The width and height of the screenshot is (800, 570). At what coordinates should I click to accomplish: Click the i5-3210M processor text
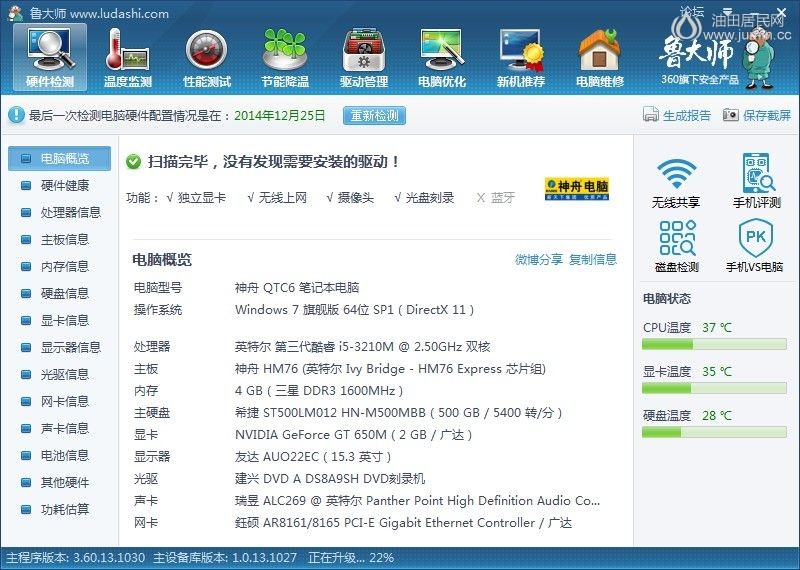click(362, 347)
